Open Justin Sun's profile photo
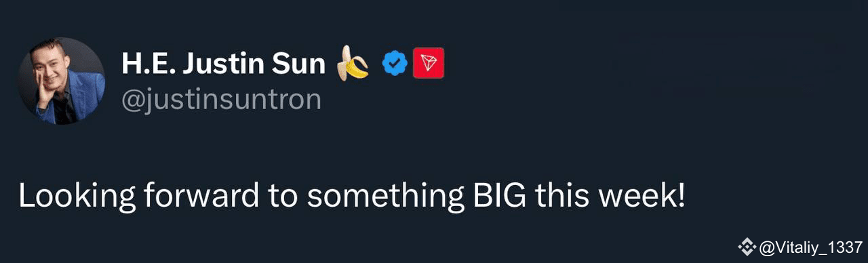Viewport: 868px width, 263px height. 62,81
